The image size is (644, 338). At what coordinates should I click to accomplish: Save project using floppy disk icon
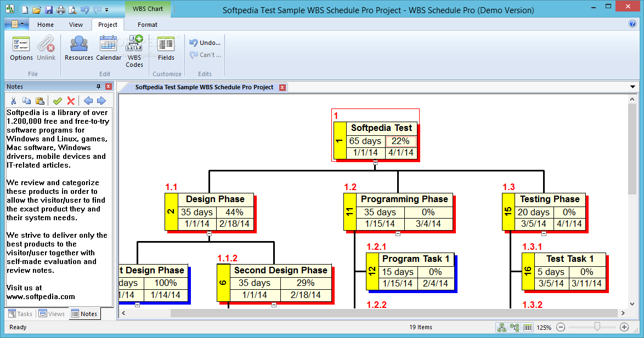point(49,9)
